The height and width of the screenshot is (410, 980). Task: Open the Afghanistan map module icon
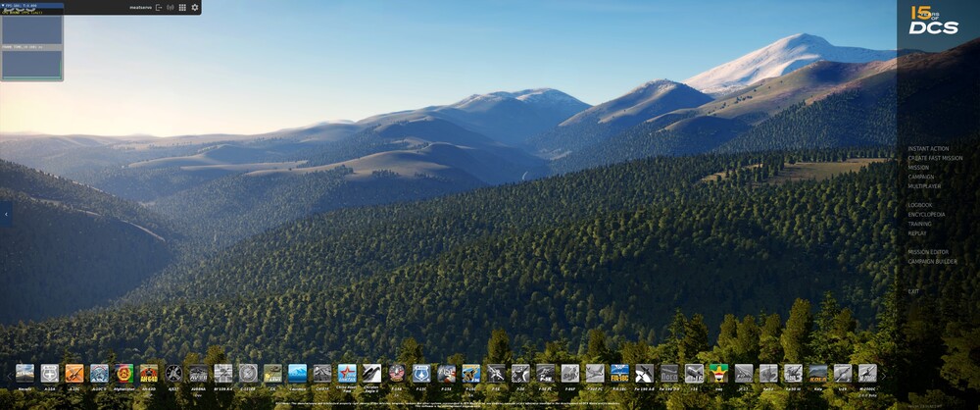pos(124,373)
